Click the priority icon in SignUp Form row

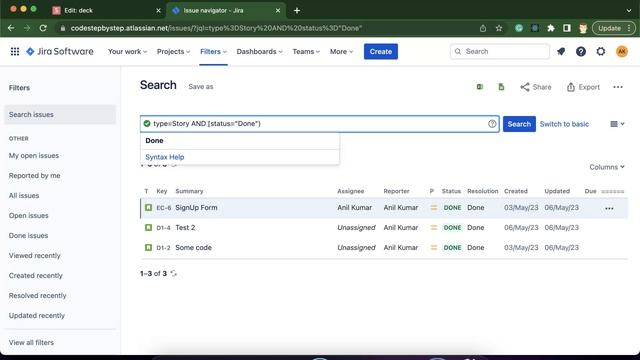pyautogui.click(x=433, y=208)
